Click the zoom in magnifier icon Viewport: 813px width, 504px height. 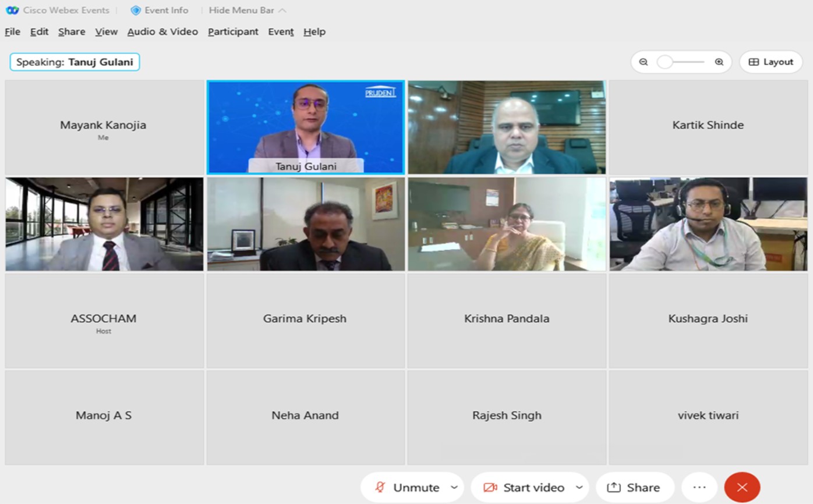click(719, 62)
